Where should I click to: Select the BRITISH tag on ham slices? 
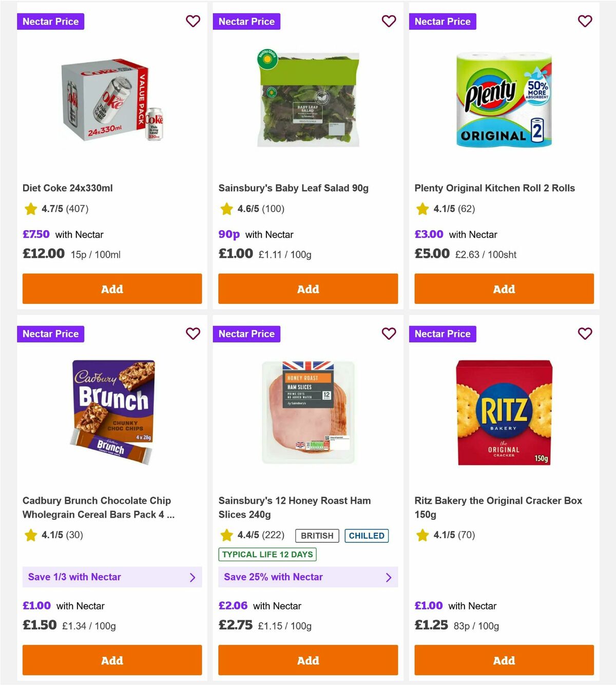(x=317, y=536)
